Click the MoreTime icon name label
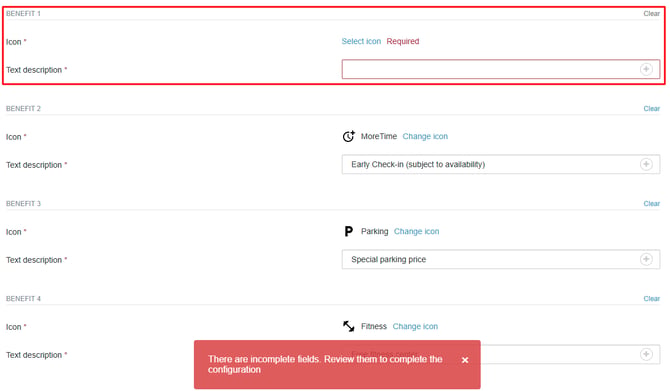This screenshot has width=670, height=391. pyautogui.click(x=379, y=136)
